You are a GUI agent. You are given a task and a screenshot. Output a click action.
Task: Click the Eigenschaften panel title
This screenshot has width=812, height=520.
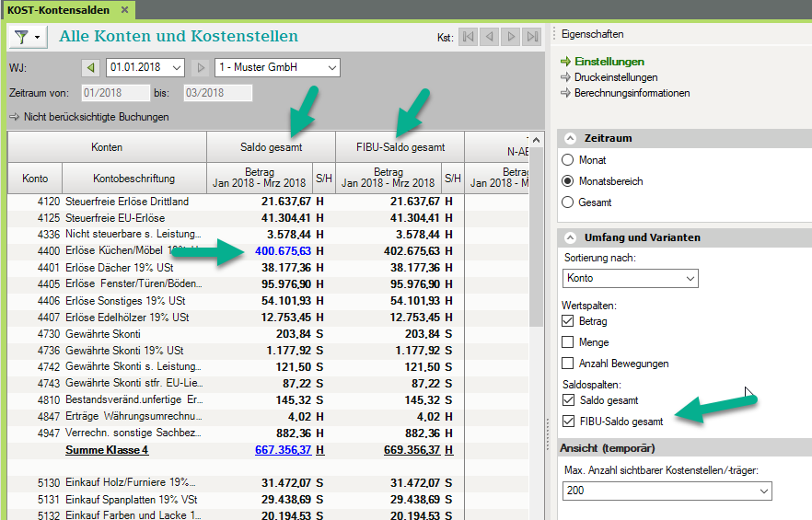pyautogui.click(x=593, y=34)
